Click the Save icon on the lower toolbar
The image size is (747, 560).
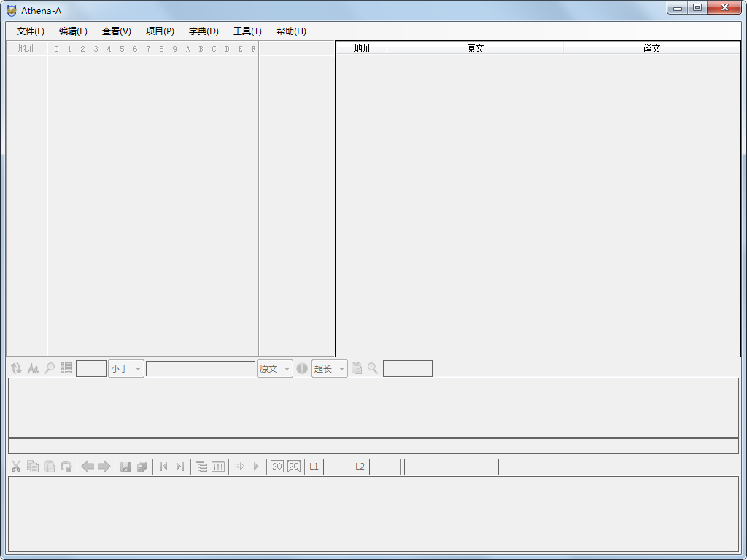click(x=125, y=466)
